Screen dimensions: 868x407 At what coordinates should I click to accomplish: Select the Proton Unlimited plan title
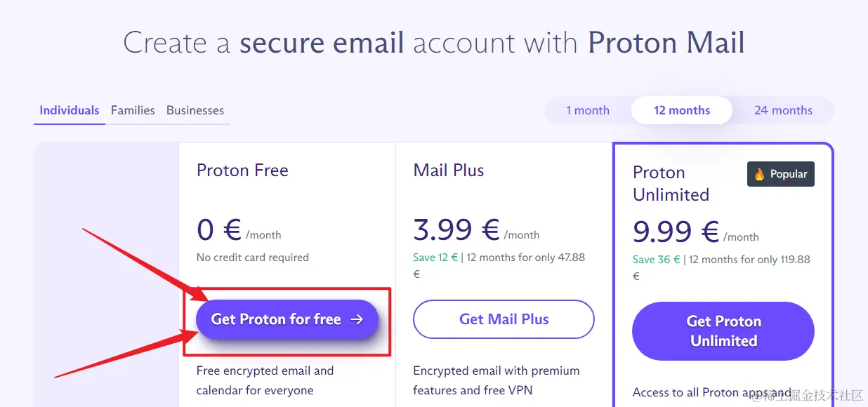671,183
